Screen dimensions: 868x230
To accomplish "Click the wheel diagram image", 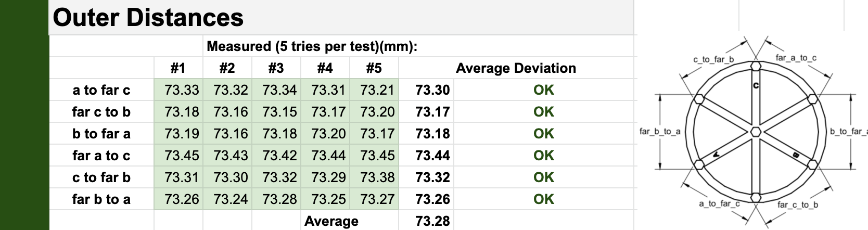I will click(x=755, y=131).
